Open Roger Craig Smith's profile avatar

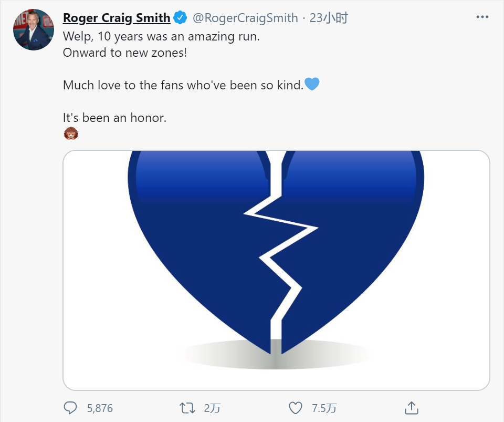(34, 30)
